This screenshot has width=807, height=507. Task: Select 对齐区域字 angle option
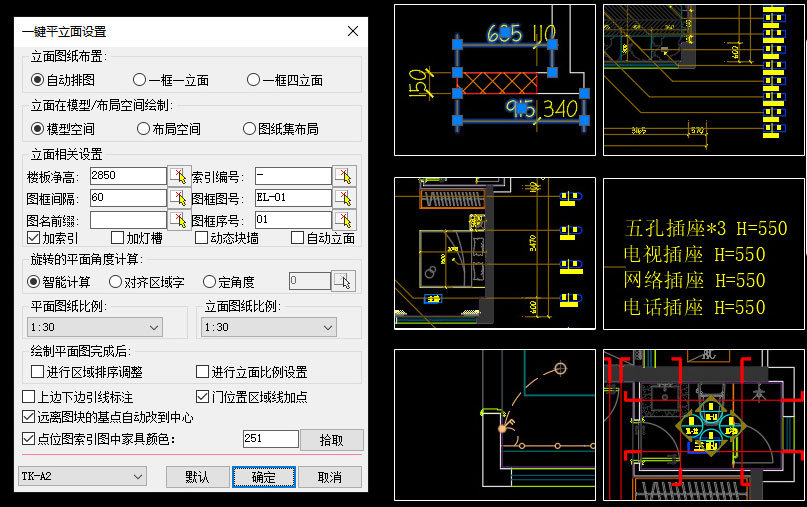(x=147, y=282)
